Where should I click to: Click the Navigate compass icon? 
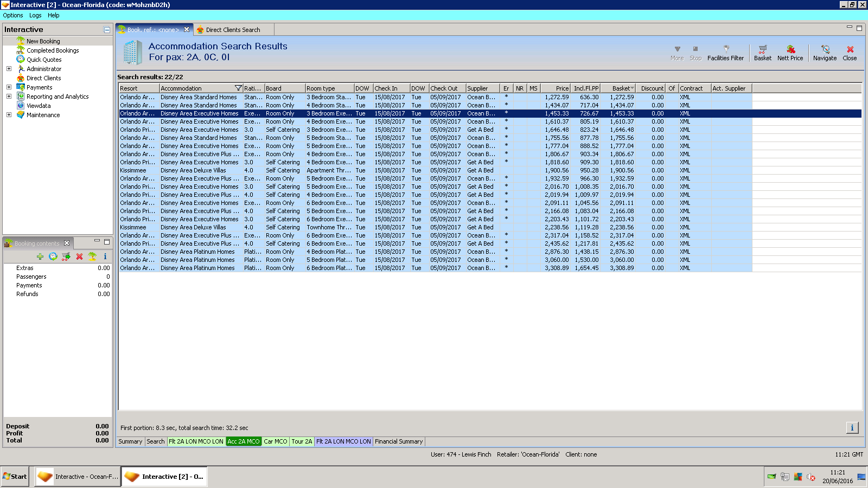825,50
